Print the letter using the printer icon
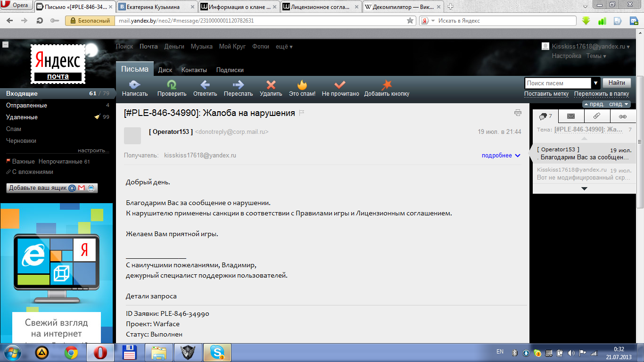The image size is (644, 362). click(518, 113)
